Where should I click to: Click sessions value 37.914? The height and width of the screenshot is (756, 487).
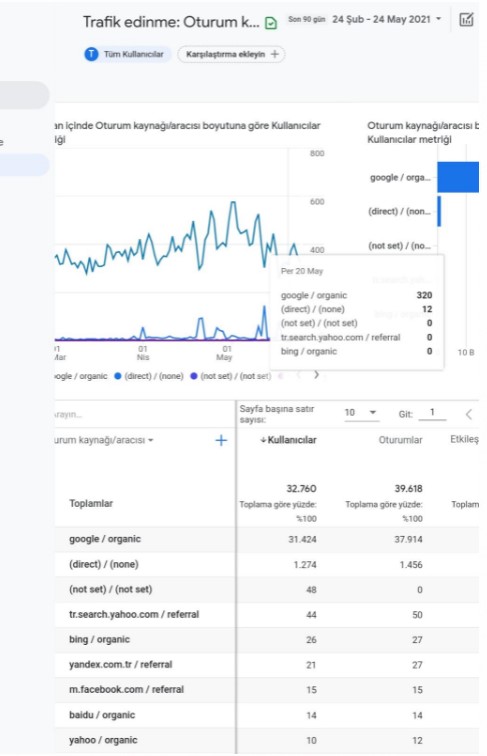coord(408,539)
